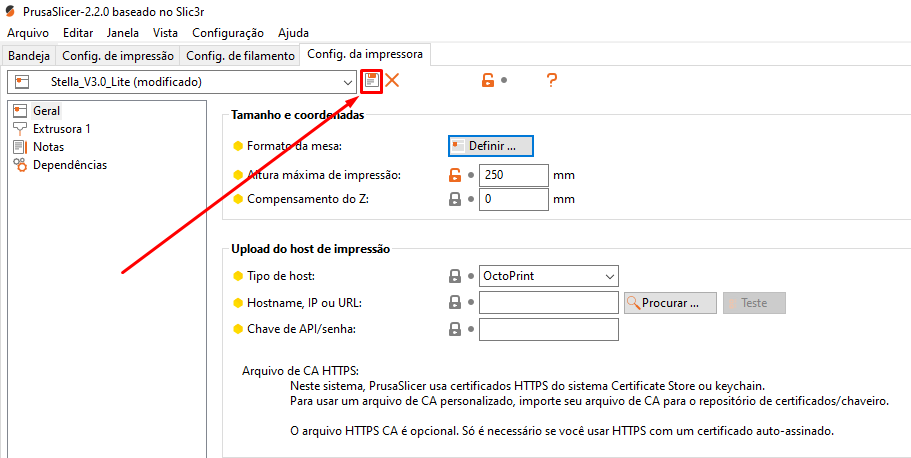The width and height of the screenshot is (911, 458).
Task: Switch to Config. de filamento tab
Action: click(240, 56)
